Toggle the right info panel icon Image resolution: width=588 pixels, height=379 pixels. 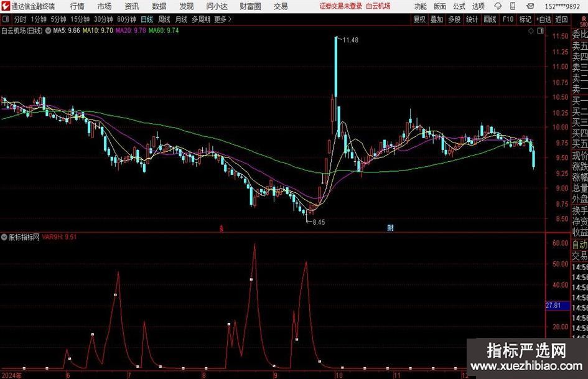[x=540, y=31]
